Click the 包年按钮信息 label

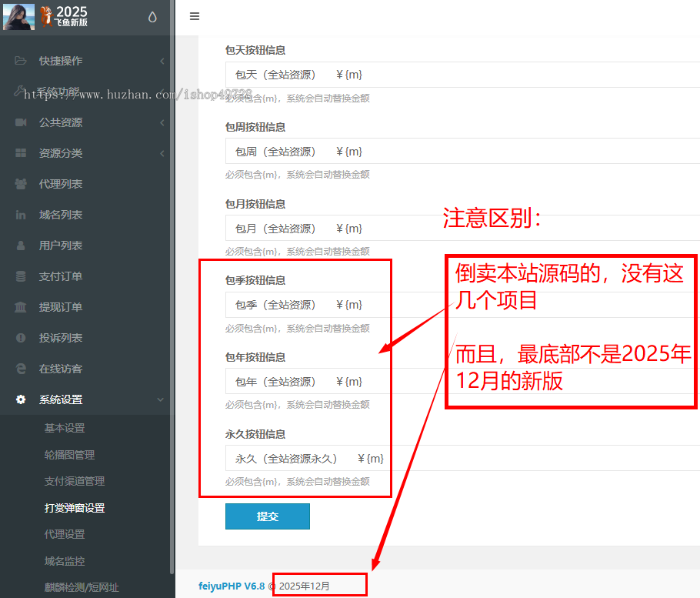255,357
